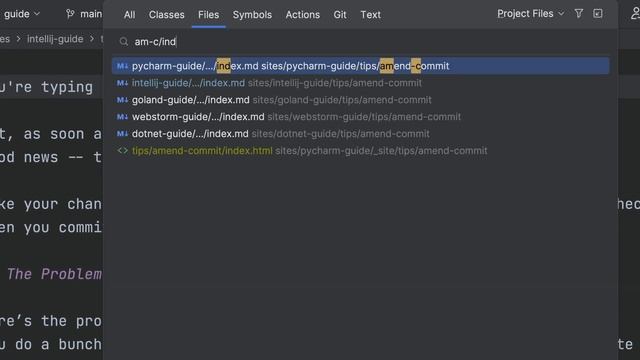
Task: Open the Symbols tab
Action: coord(252,15)
